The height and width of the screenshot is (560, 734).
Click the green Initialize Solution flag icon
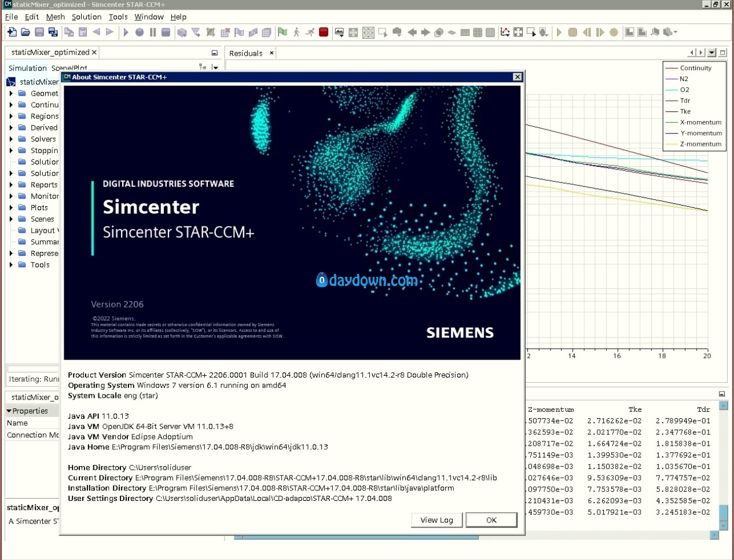[282, 32]
